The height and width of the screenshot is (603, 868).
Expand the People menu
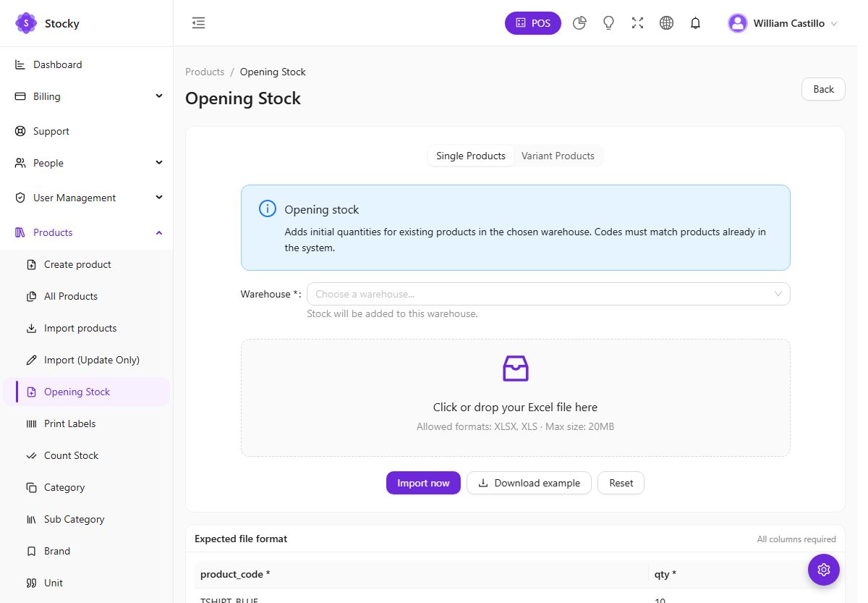point(87,163)
